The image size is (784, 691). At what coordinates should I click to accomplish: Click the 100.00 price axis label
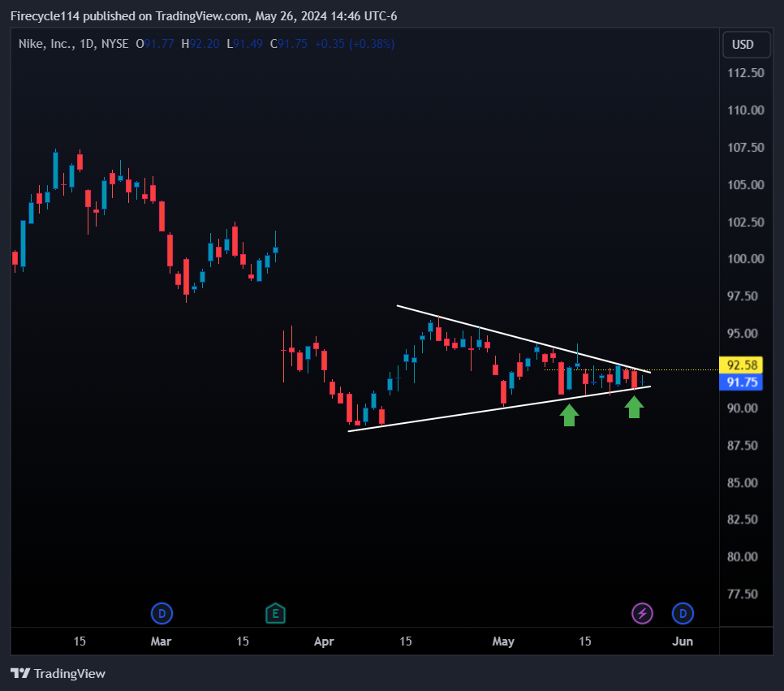coord(746,259)
